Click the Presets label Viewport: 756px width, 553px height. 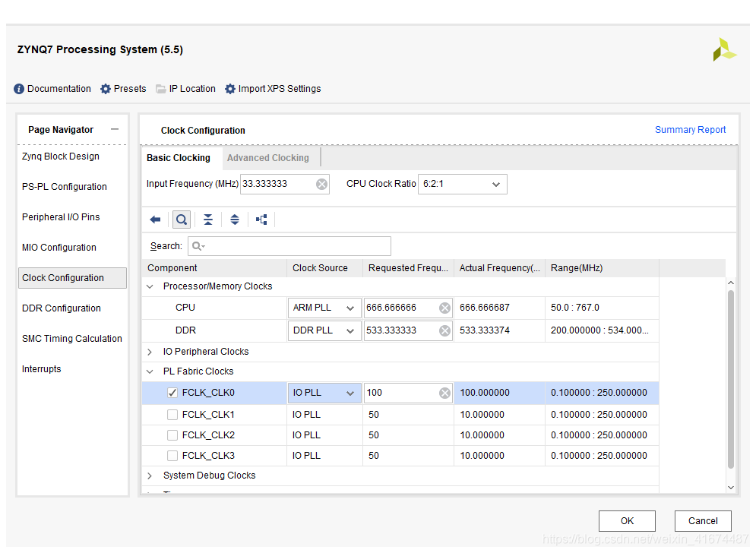(x=130, y=89)
